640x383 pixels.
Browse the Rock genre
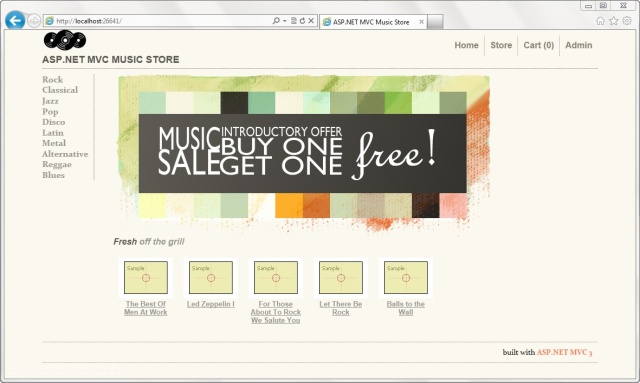[x=53, y=80]
